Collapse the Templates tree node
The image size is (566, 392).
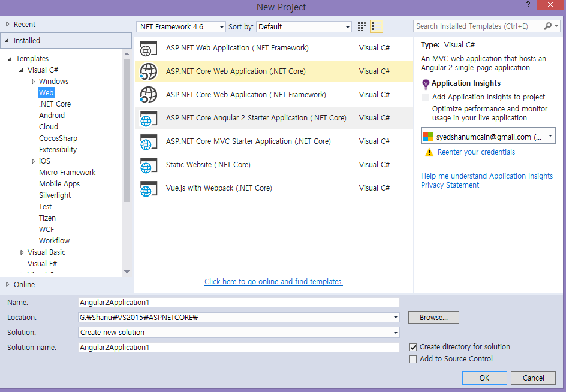pos(10,59)
